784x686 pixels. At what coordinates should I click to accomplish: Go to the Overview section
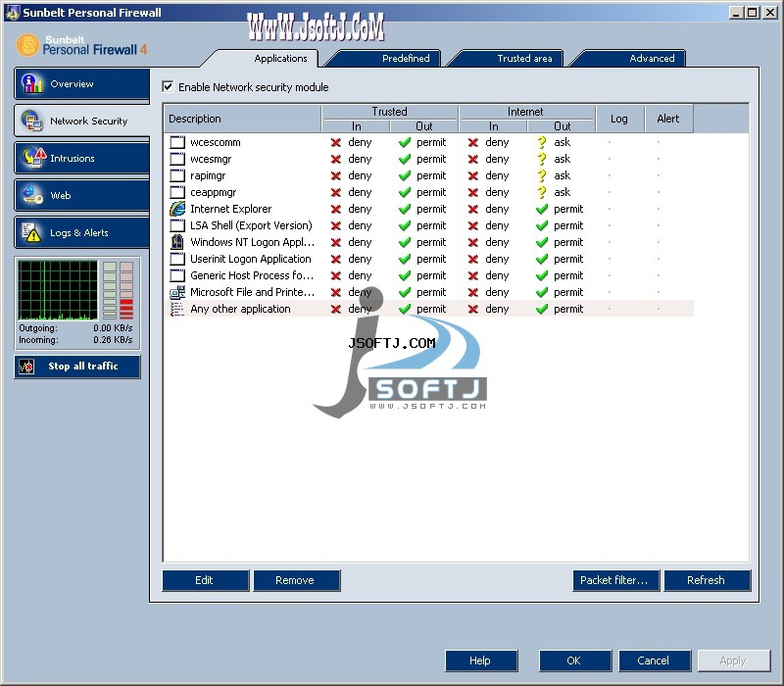pyautogui.click(x=82, y=84)
